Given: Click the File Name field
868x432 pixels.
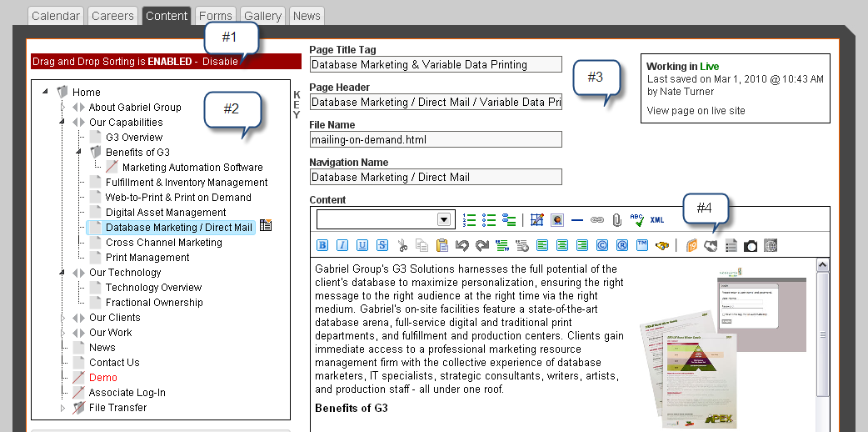Looking at the screenshot, I should 436,139.
